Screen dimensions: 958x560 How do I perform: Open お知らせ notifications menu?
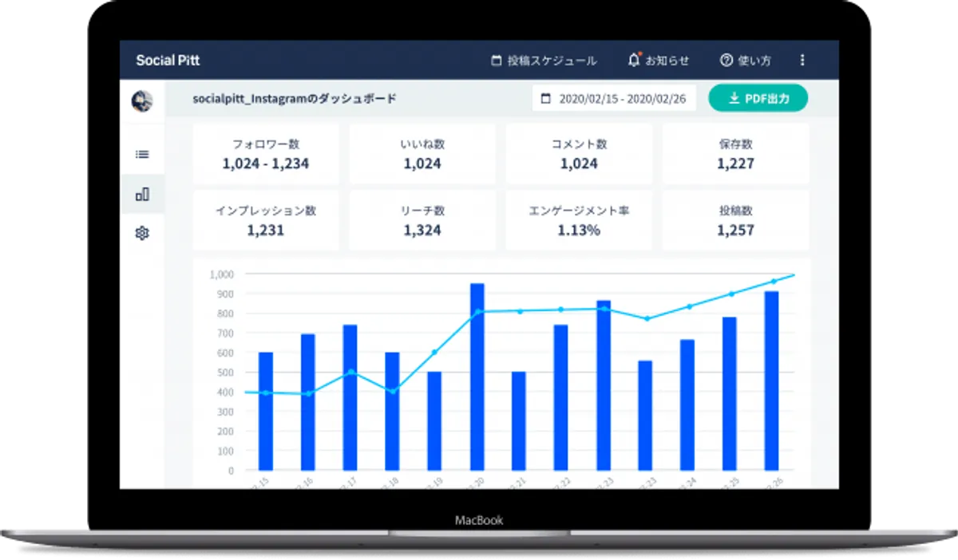(659, 60)
